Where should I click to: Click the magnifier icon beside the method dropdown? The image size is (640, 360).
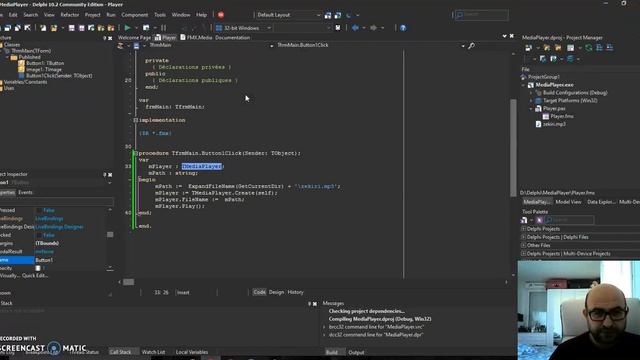471,46
